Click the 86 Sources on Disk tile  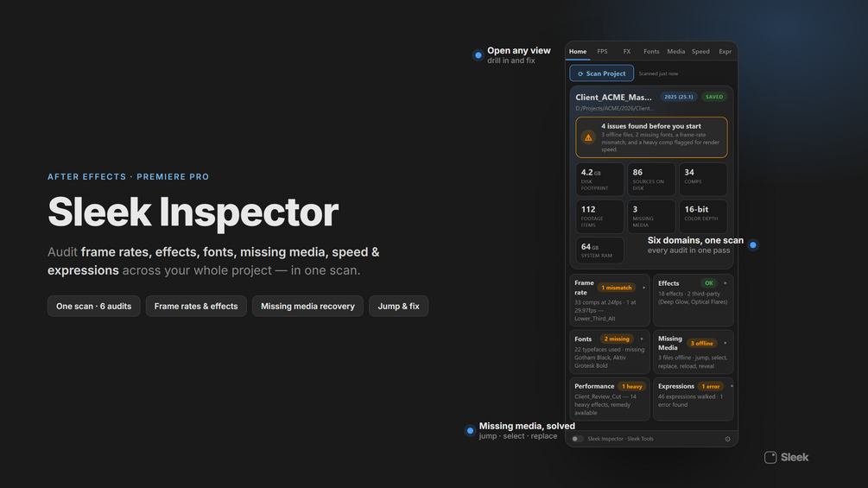pyautogui.click(x=651, y=180)
